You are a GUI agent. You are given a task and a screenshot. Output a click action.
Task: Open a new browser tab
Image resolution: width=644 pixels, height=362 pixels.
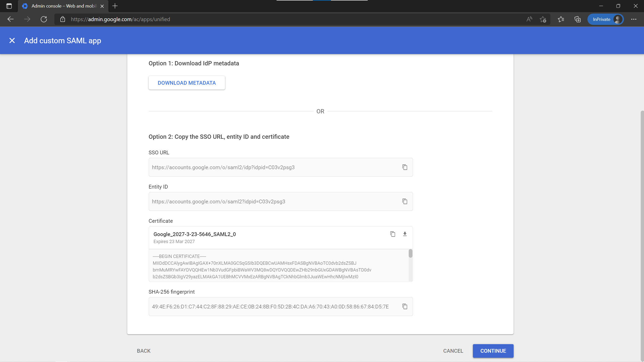coord(115,6)
